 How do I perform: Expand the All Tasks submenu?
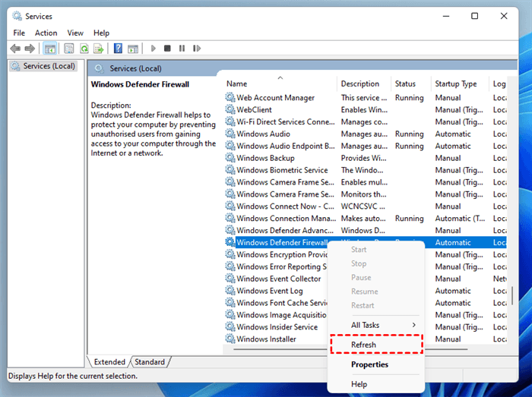(x=375, y=325)
